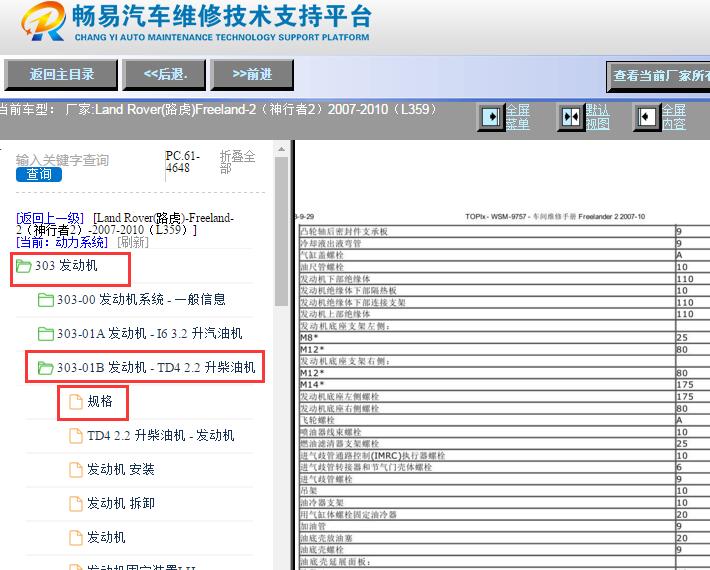Click the 全屏内容 layout icon

coord(646,117)
